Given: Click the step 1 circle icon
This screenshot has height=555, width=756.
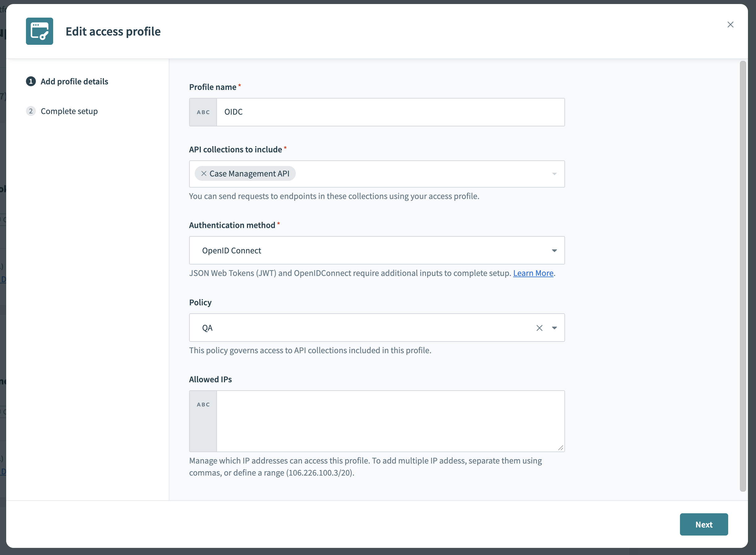Looking at the screenshot, I should 31,81.
